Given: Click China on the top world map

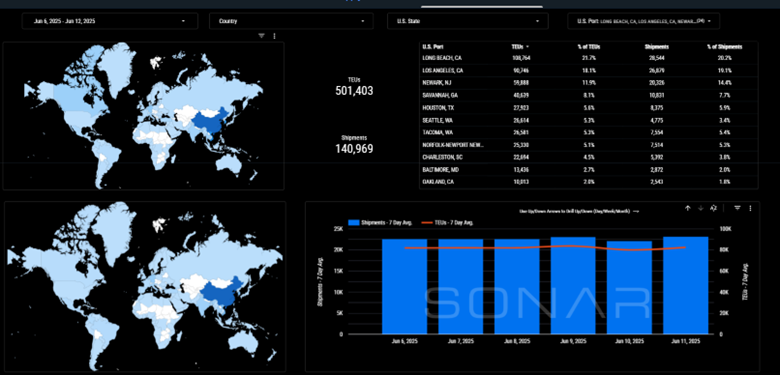Looking at the screenshot, I should click(209, 122).
